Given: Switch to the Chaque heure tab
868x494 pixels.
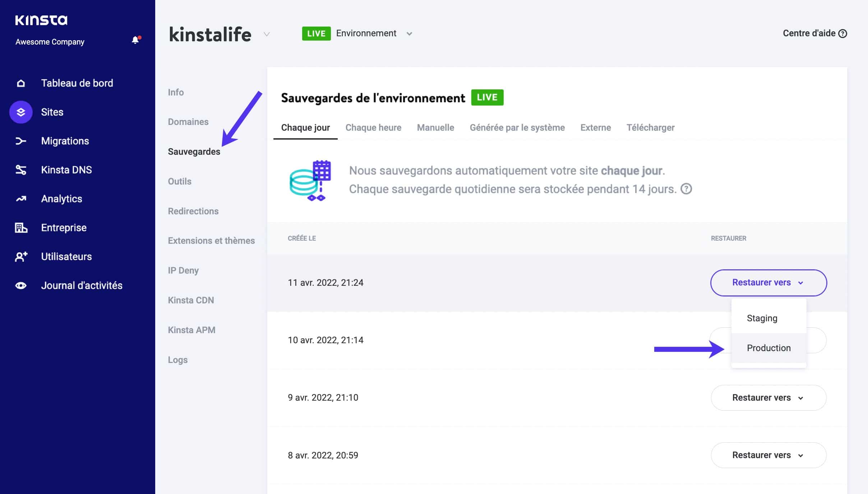Looking at the screenshot, I should pos(373,127).
